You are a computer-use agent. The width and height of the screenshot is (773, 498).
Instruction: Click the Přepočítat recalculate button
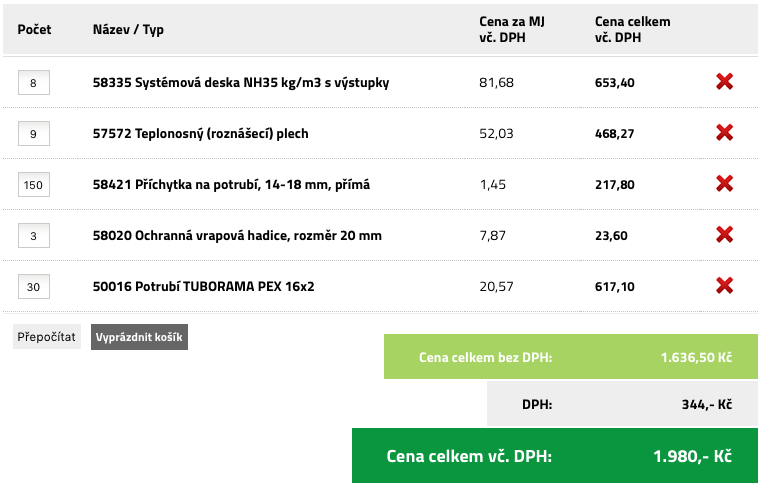47,337
